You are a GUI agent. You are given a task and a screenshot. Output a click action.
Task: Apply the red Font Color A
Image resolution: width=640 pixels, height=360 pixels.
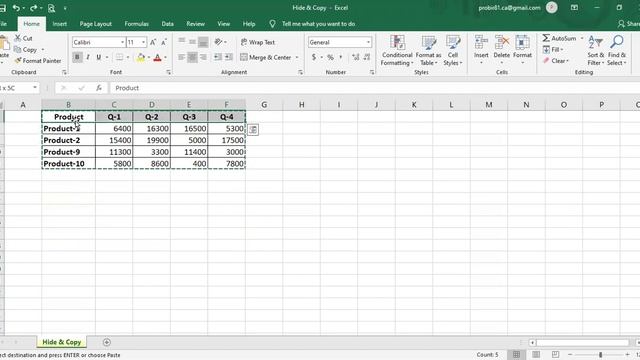(x=157, y=57)
